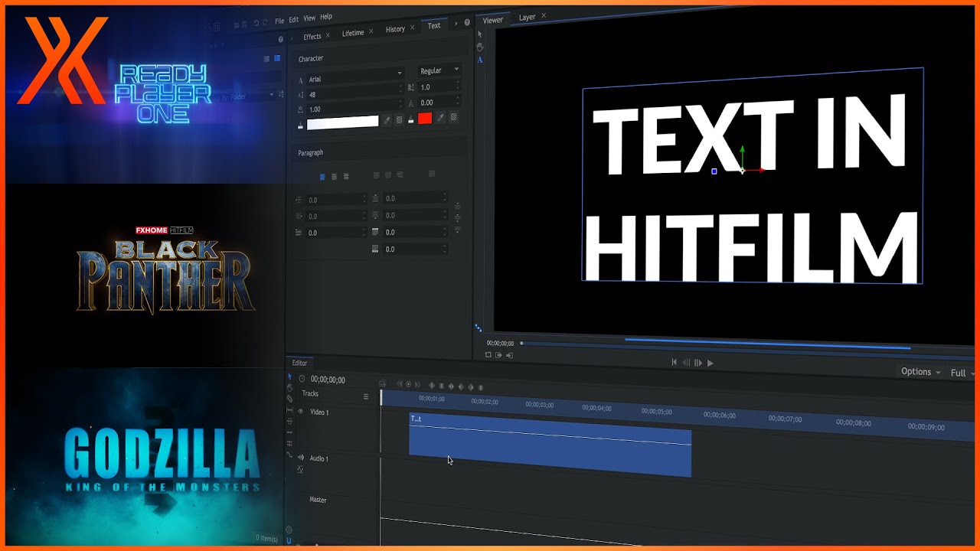Click the Audio 1 waveform icon
The width and height of the screenshot is (980, 551).
(300, 469)
